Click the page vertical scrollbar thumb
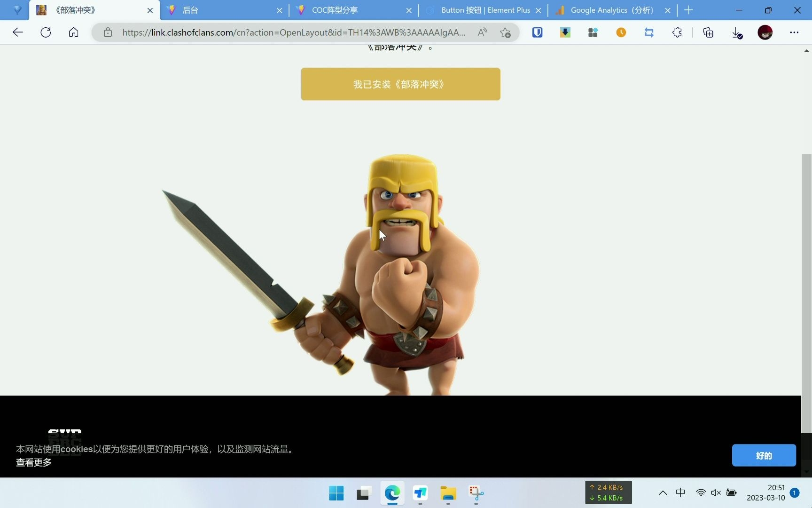 (806, 294)
